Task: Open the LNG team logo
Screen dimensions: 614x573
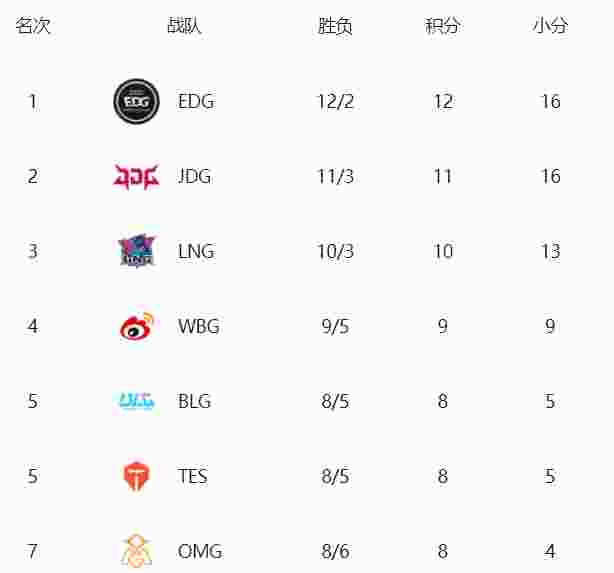Action: (x=136, y=251)
